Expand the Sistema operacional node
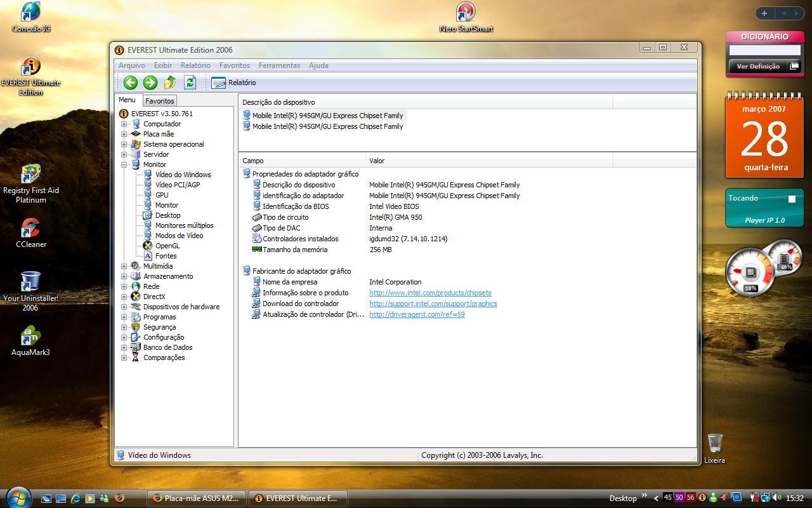This screenshot has width=812, height=508. coord(124,144)
